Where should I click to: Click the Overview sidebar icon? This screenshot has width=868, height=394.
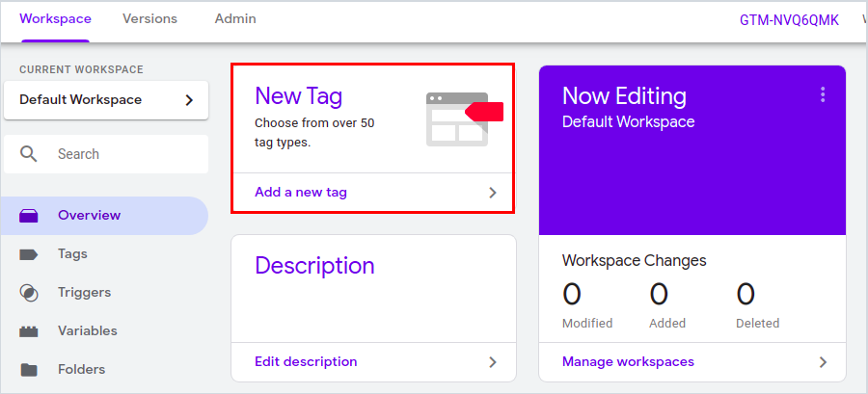point(29,216)
